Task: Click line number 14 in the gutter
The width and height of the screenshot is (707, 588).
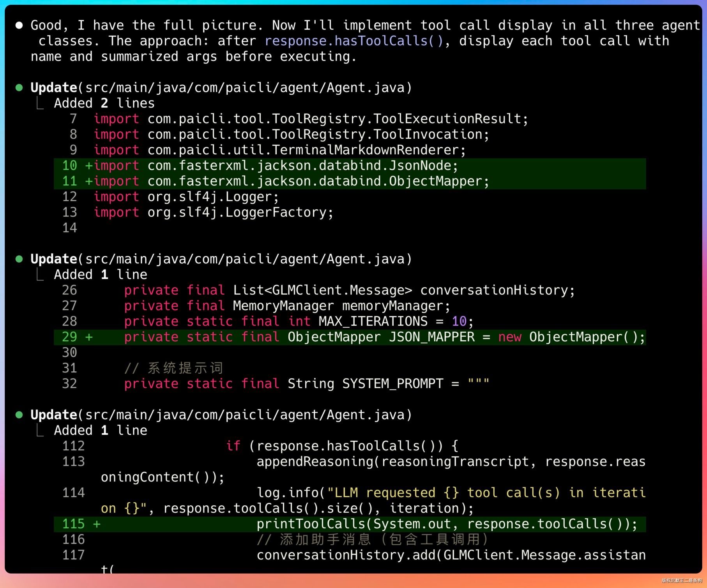Action: pos(69,228)
